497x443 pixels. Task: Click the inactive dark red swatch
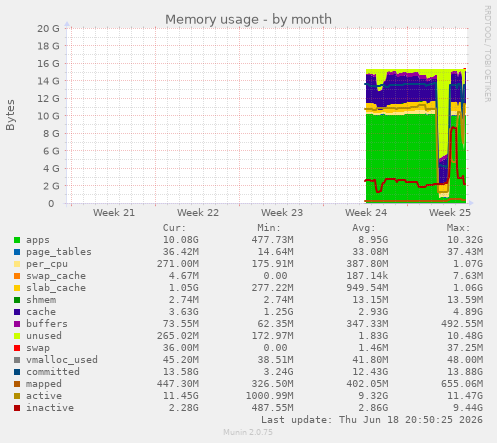[x=17, y=408]
